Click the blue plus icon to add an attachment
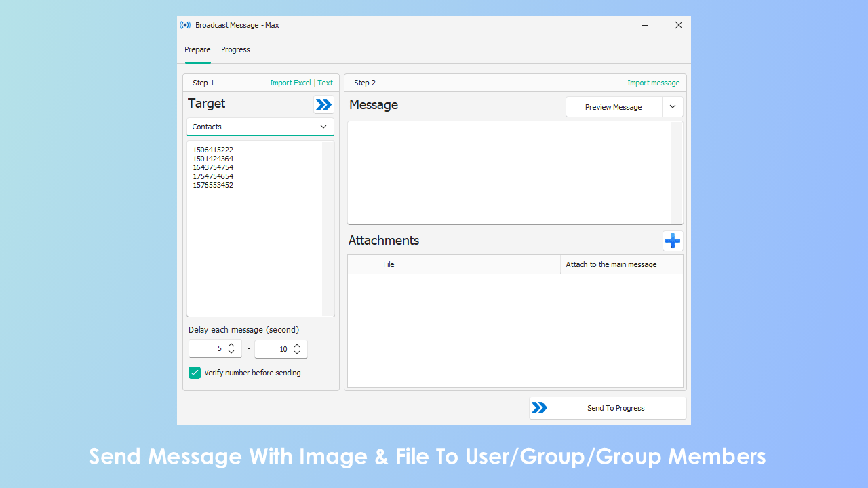 672,241
